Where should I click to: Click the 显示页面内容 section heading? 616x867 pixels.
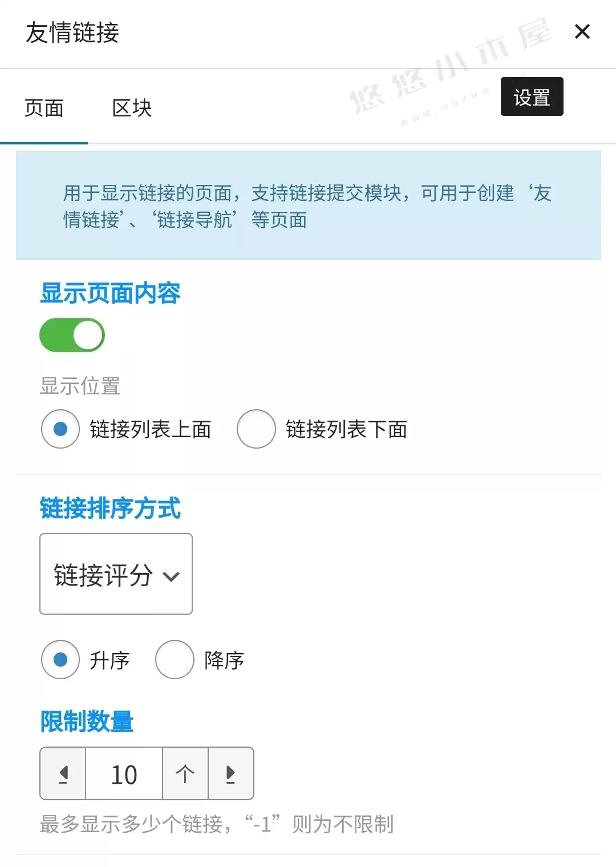(111, 294)
